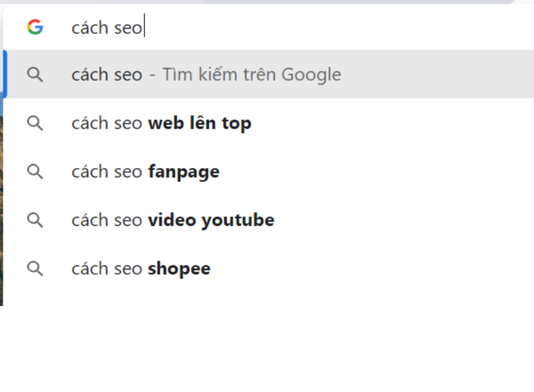The image size is (534, 392).
Task: Click the gray "cách seo" text in the first suggestion
Action: [106, 75]
